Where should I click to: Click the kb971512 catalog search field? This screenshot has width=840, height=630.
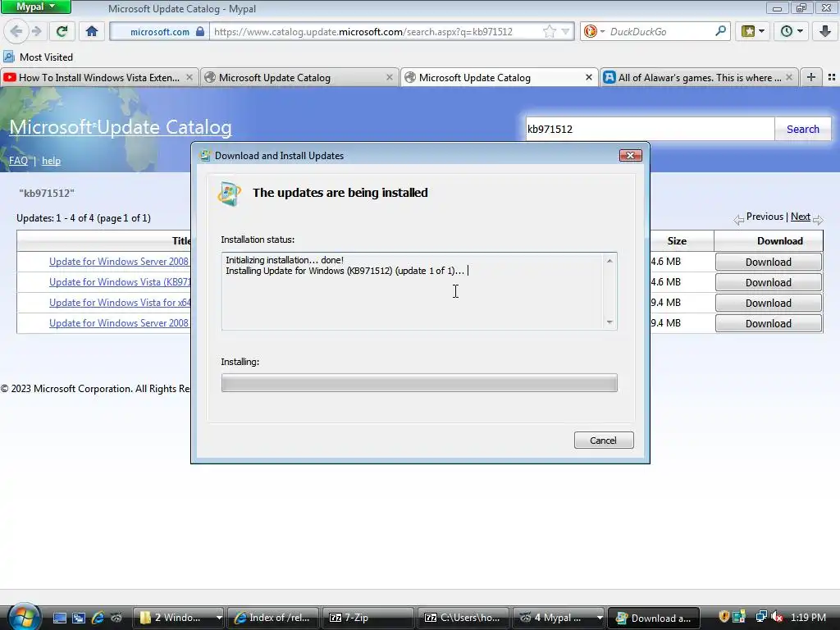click(650, 129)
